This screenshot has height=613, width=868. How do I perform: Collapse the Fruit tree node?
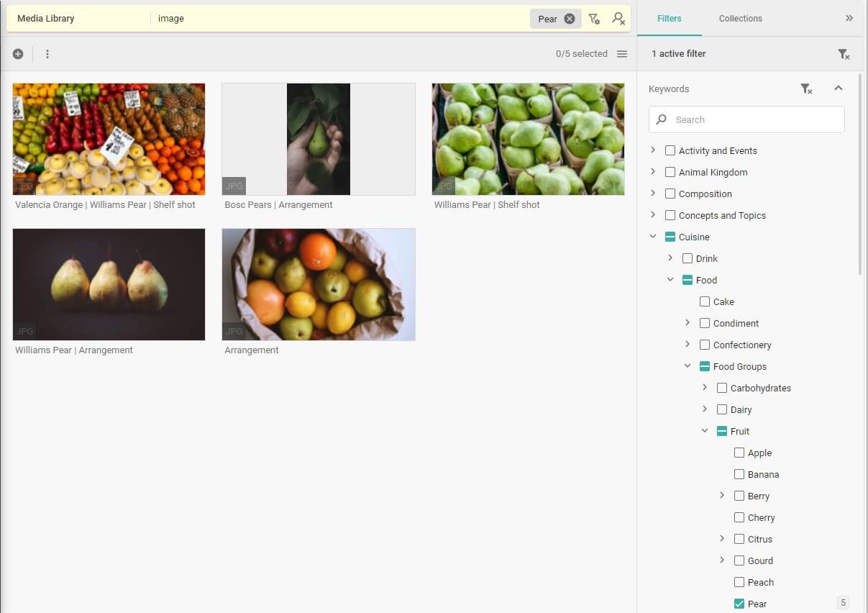(705, 431)
